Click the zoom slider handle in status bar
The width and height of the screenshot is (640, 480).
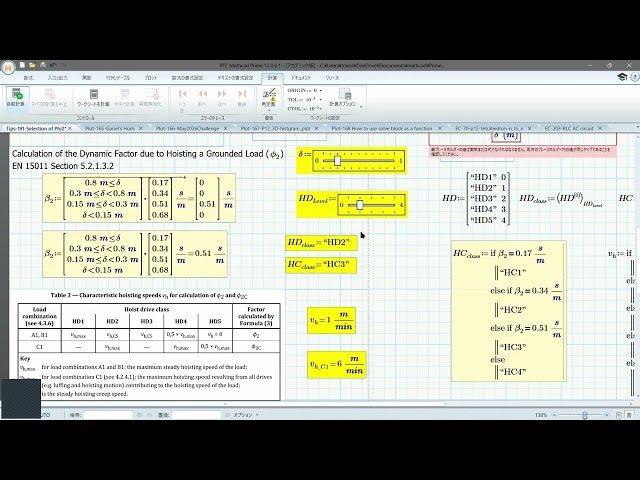tap(585, 415)
